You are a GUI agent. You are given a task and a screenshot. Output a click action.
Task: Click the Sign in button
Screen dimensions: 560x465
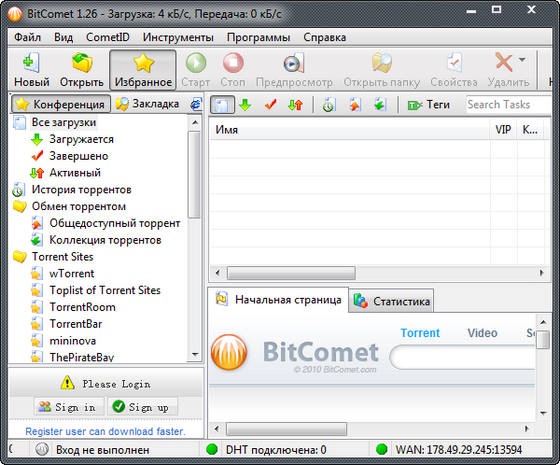pos(69,407)
